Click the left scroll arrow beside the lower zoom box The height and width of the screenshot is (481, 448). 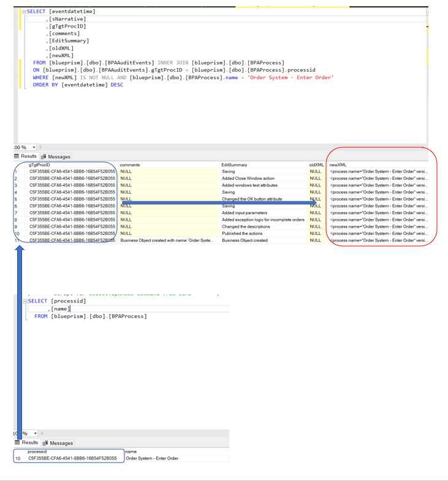42,433
